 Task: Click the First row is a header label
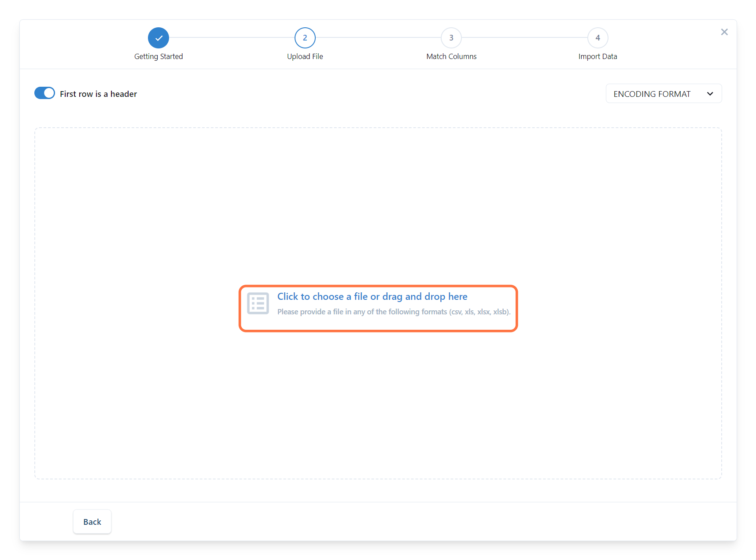(x=98, y=94)
